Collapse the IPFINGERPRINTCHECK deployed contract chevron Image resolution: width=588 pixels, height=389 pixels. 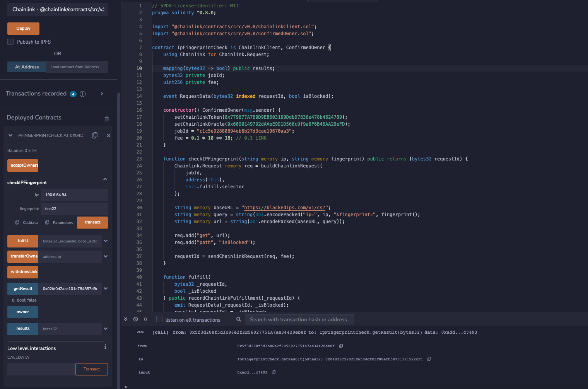[10, 135]
